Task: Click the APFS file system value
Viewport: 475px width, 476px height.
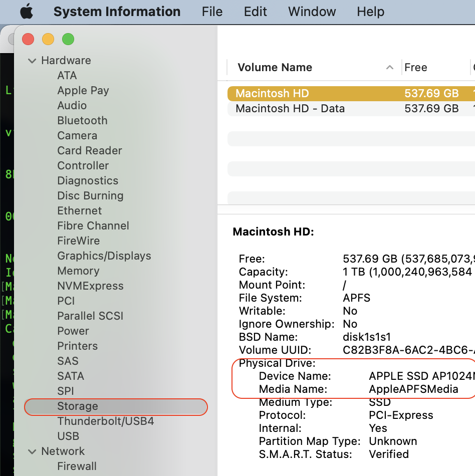Action: (356, 298)
